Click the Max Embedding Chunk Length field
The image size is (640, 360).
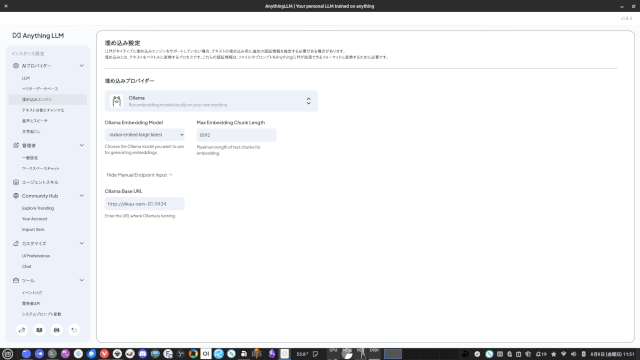coord(236,135)
